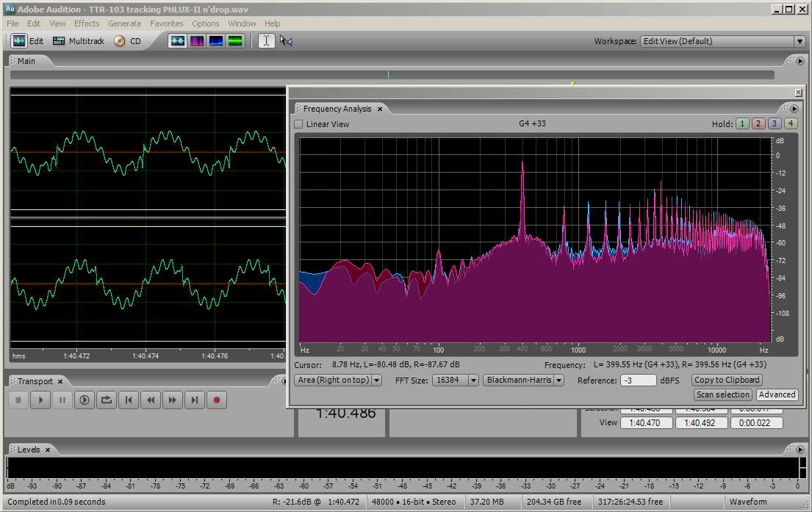The height and width of the screenshot is (512, 812).
Task: Select Spectral Pan display icon
Action: pos(216,41)
